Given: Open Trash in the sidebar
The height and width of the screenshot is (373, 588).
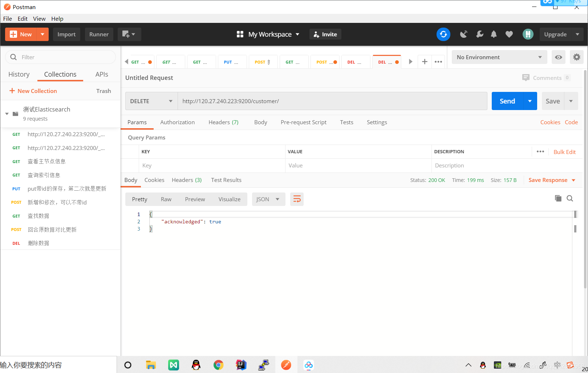Looking at the screenshot, I should coord(104,91).
